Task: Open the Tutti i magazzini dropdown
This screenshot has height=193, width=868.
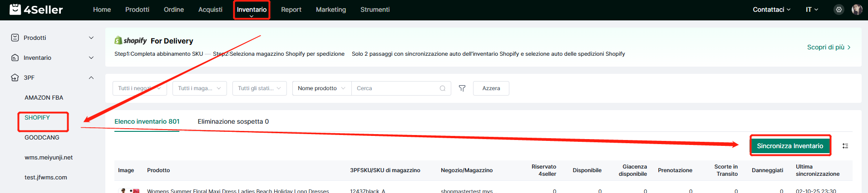Action: (200, 88)
